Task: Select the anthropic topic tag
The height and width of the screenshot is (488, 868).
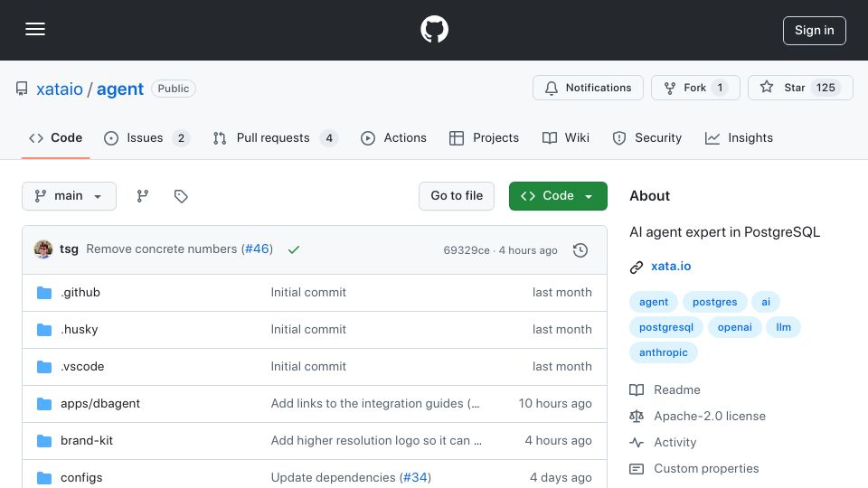Action: 663,352
